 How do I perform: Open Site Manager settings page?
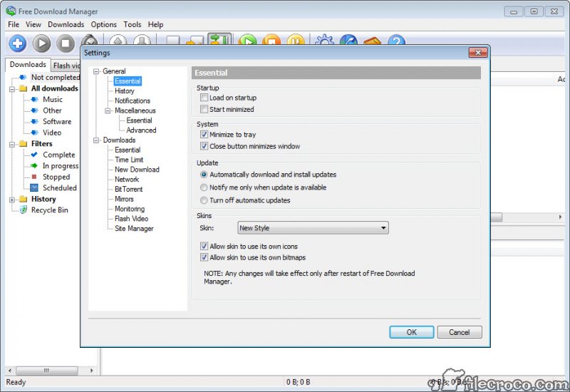pyautogui.click(x=134, y=228)
